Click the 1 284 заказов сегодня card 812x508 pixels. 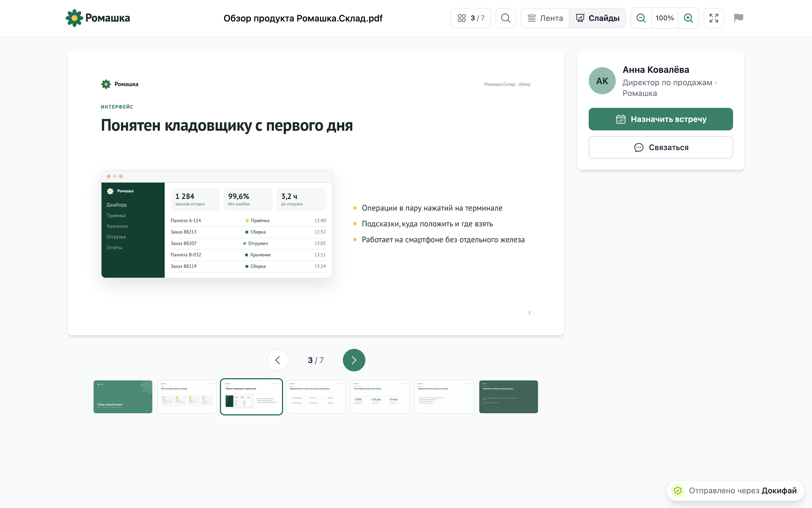(x=195, y=200)
